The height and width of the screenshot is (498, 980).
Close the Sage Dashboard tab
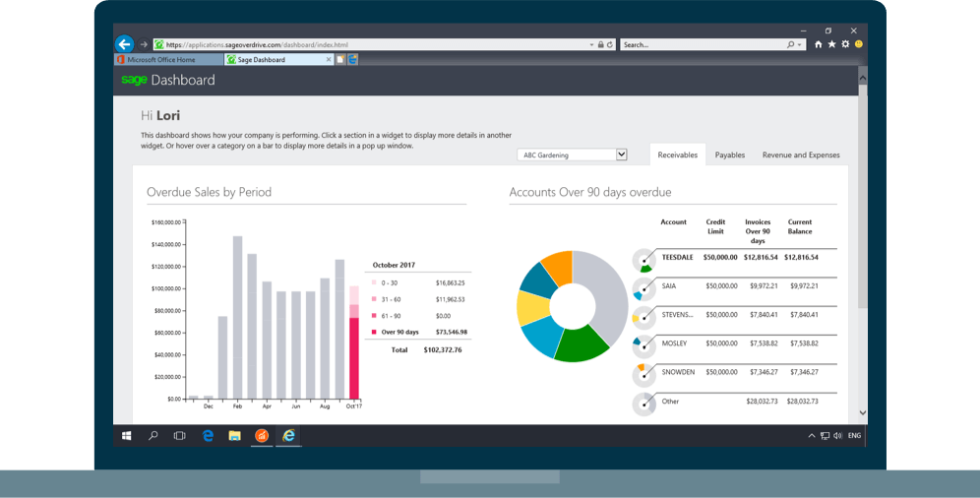pyautogui.click(x=329, y=59)
